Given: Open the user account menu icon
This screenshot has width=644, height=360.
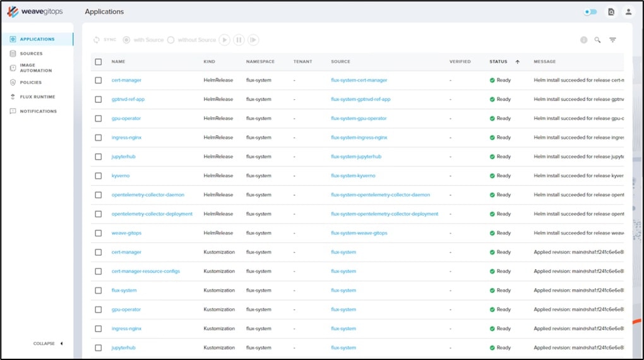Looking at the screenshot, I should tap(628, 12).
